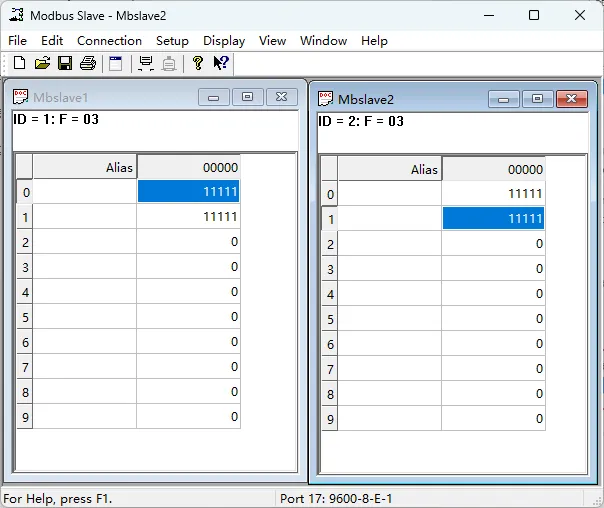Viewport: 604px width, 508px height.
Task: Click status bar Port 17: 9600-8-E-1
Action: (x=336, y=499)
